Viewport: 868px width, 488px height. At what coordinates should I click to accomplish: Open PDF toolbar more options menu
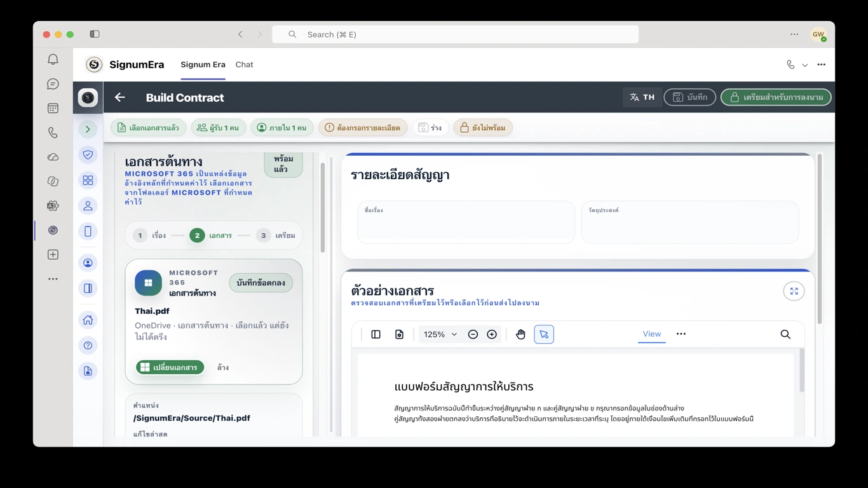point(681,334)
